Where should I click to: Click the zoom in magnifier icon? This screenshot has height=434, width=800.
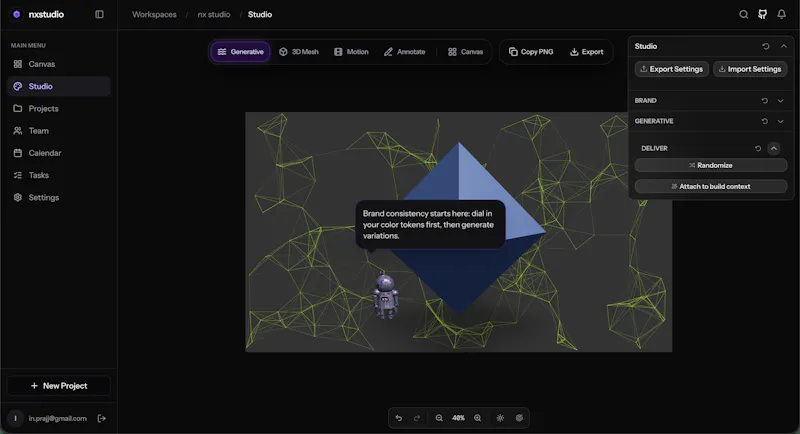point(478,418)
